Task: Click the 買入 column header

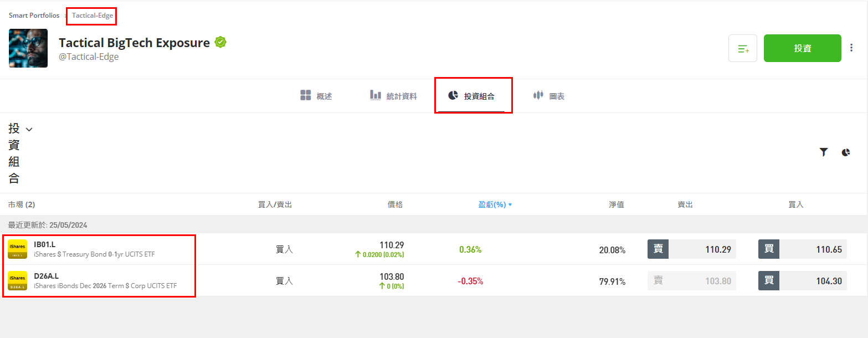Action: pyautogui.click(x=796, y=204)
